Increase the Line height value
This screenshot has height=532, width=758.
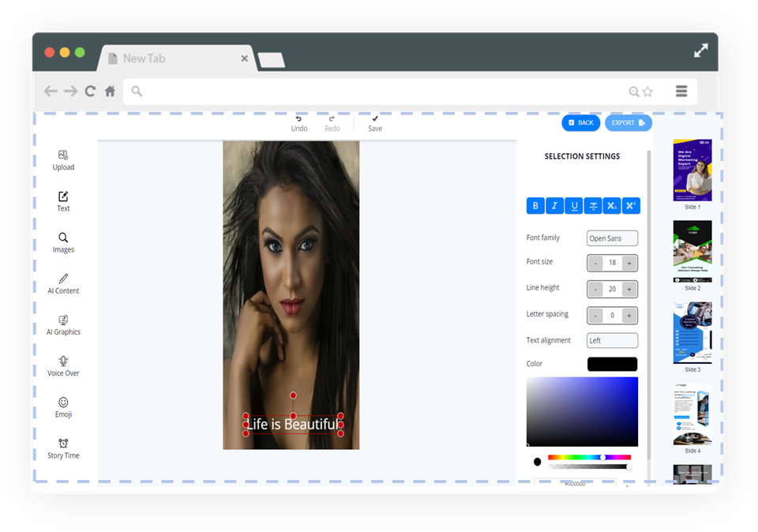tap(629, 290)
